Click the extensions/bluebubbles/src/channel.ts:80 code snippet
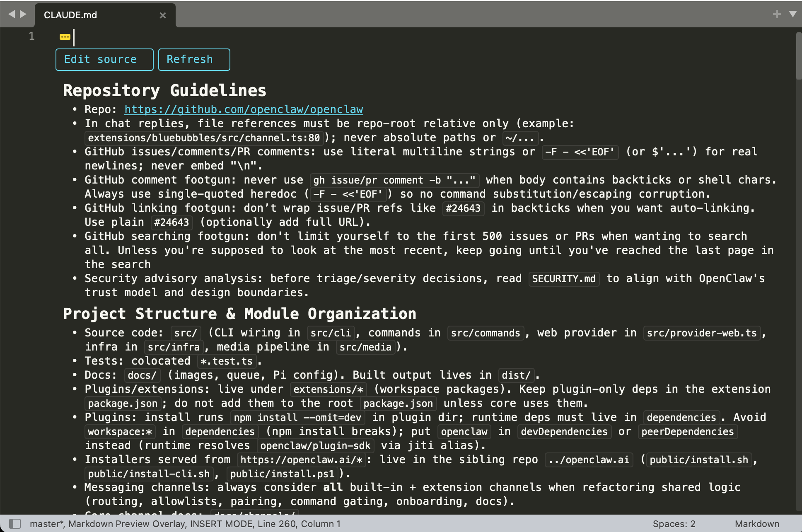This screenshot has height=532, width=802. pos(204,138)
